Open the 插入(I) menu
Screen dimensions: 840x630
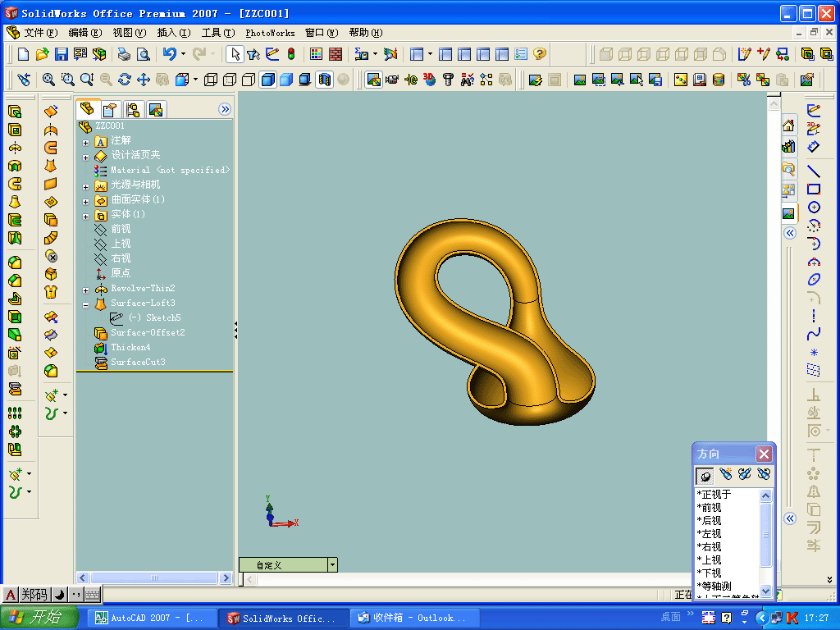click(x=174, y=33)
